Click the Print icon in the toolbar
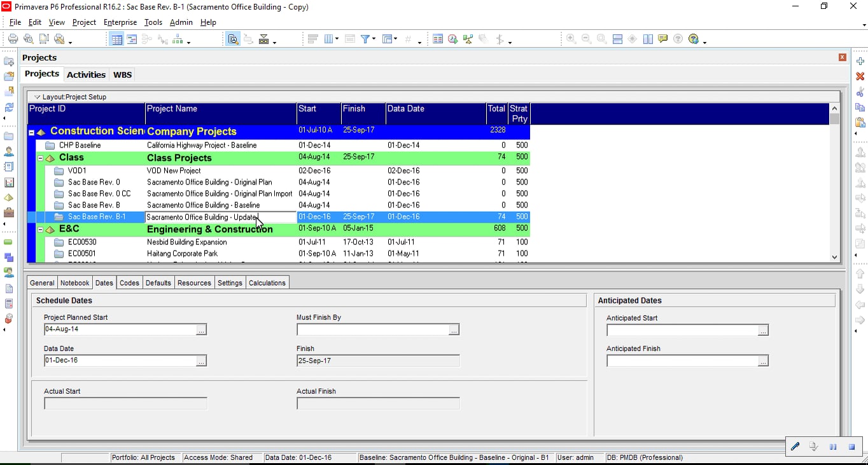The height and width of the screenshot is (465, 868). tap(13, 39)
